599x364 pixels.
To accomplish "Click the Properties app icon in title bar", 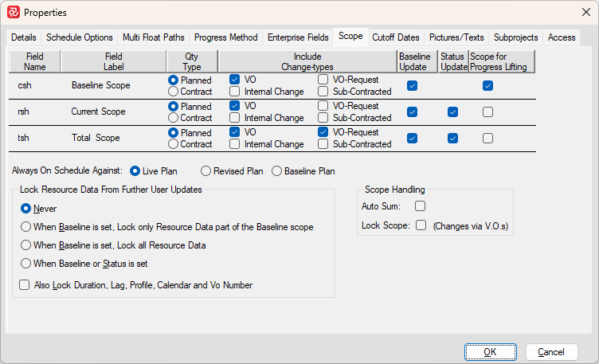I will pyautogui.click(x=14, y=12).
